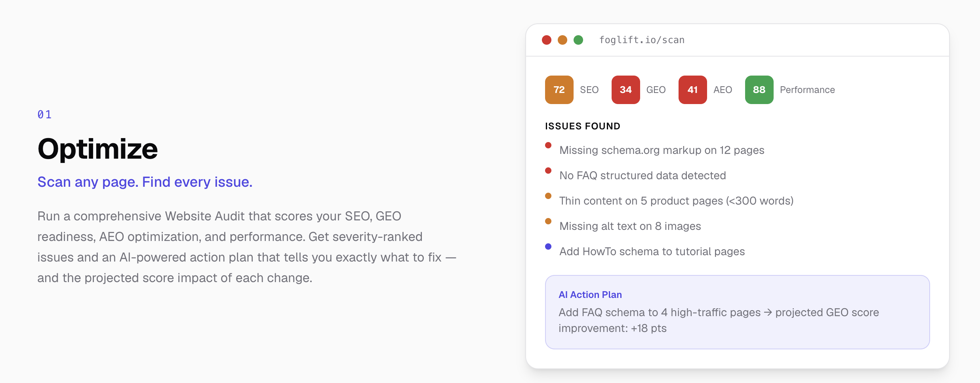Select the "Missing schema.org markup on 12 pages" issue
Image resolution: width=980 pixels, height=383 pixels.
[662, 150]
